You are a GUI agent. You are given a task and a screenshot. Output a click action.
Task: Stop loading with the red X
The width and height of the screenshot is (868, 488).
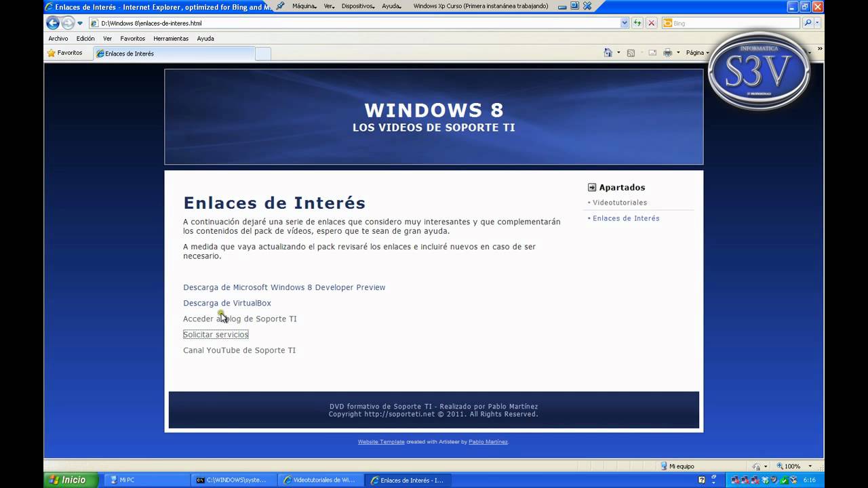tap(652, 23)
